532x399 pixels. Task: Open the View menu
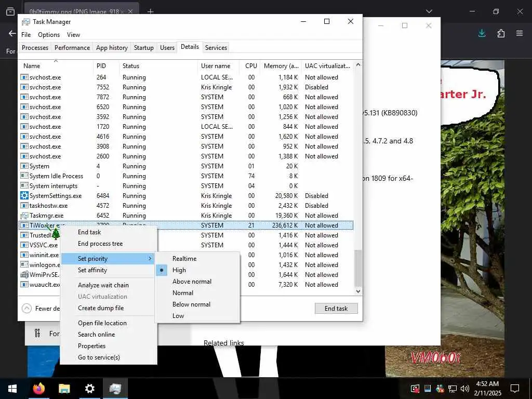(x=73, y=35)
